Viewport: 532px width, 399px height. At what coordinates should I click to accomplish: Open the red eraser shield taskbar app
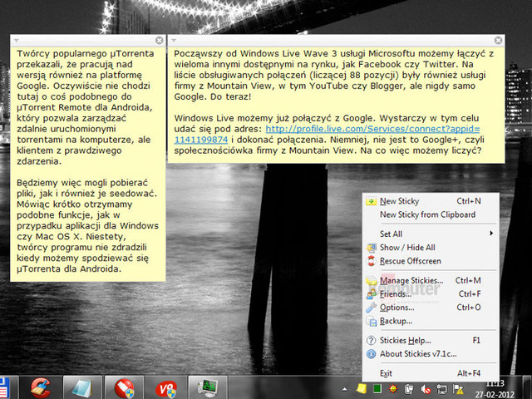pyautogui.click(x=124, y=387)
